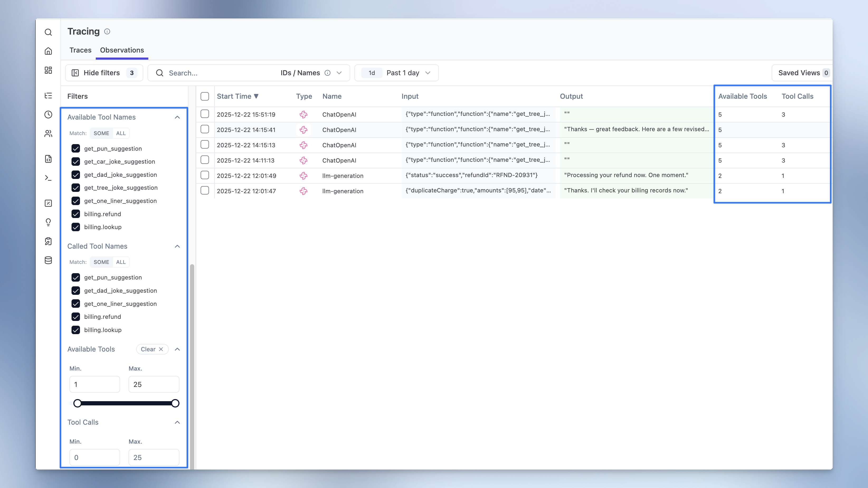Select the Observations tab
This screenshot has height=488, width=868.
click(x=122, y=50)
